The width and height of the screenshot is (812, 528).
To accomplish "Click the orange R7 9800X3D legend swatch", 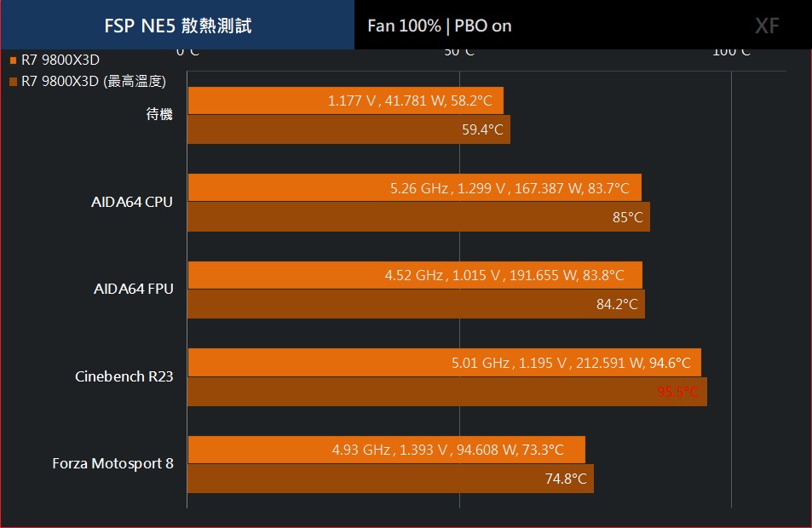I will click(x=14, y=60).
